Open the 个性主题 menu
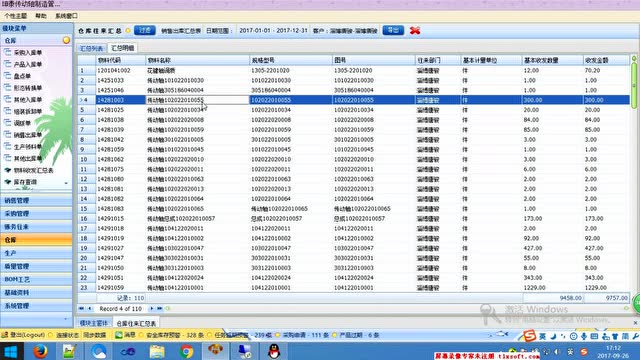The height and width of the screenshot is (360, 640). click(x=16, y=16)
